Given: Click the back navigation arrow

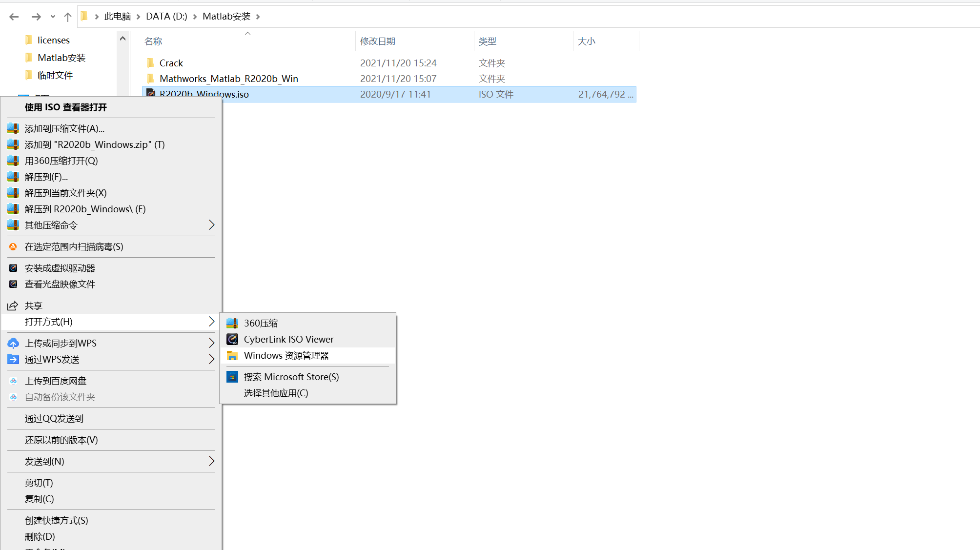Looking at the screenshot, I should 14,17.
